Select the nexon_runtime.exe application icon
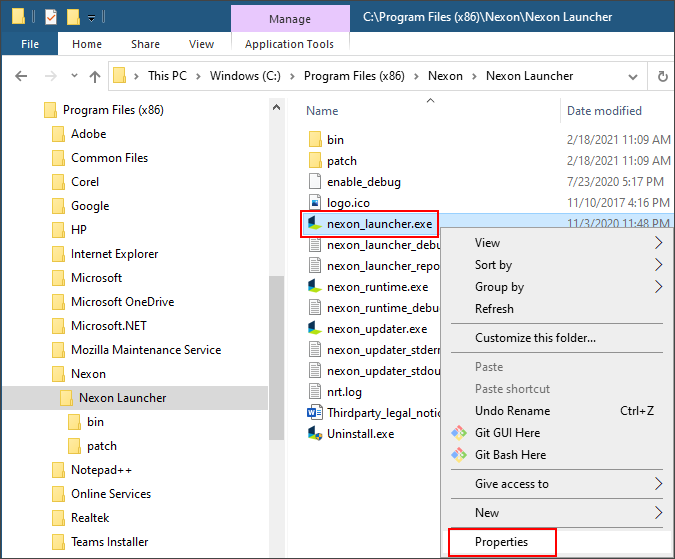Screen dimensions: 675x559 (x=315, y=286)
